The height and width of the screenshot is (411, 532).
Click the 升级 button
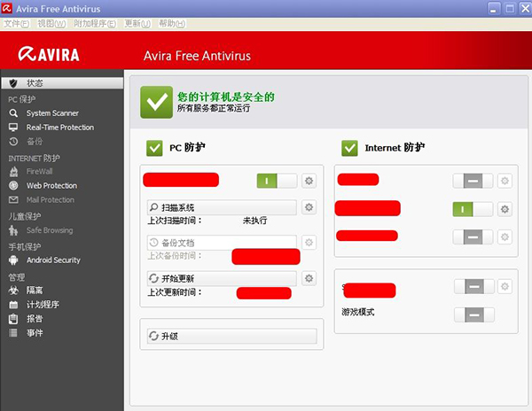pyautogui.click(x=232, y=336)
